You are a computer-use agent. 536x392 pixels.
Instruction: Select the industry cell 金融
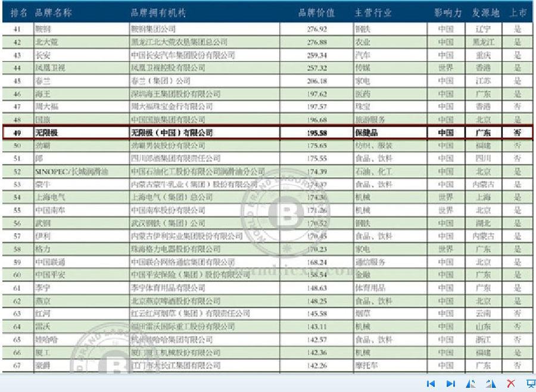click(x=363, y=275)
